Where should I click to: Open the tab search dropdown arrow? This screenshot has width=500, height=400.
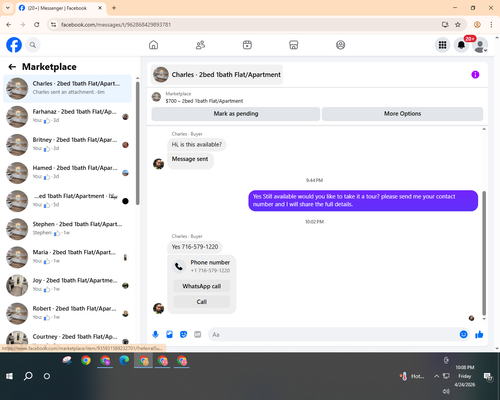click(x=8, y=8)
